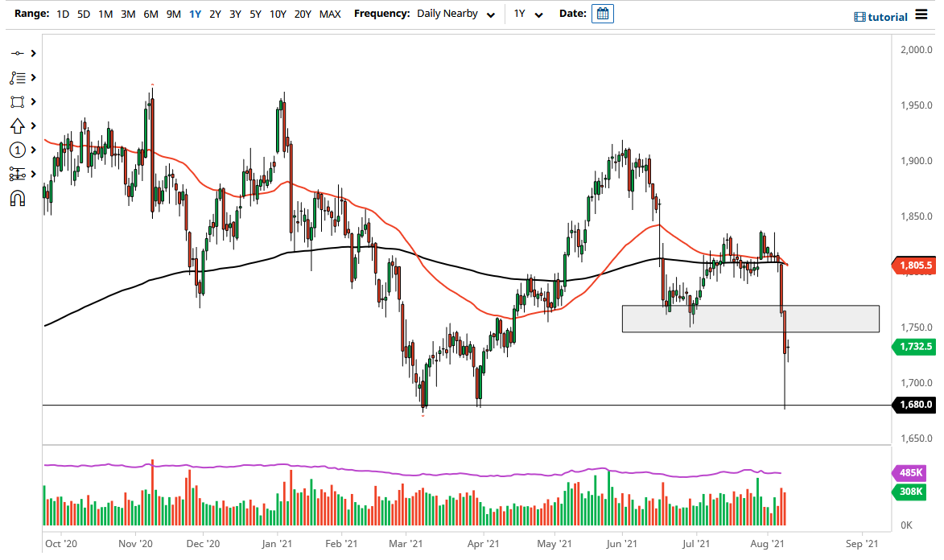
Task: Set range to 3Y
Action: 236,14
